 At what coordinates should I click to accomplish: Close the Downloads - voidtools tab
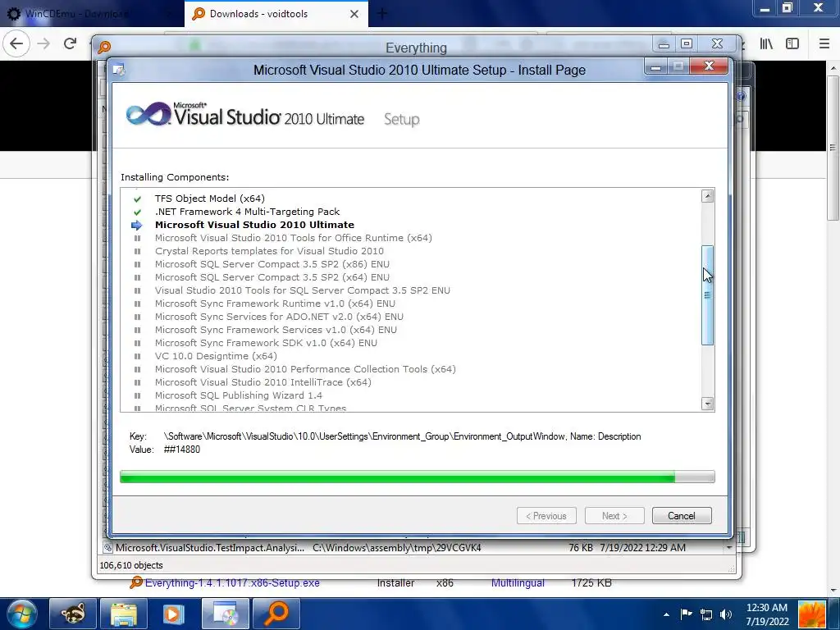tap(354, 14)
